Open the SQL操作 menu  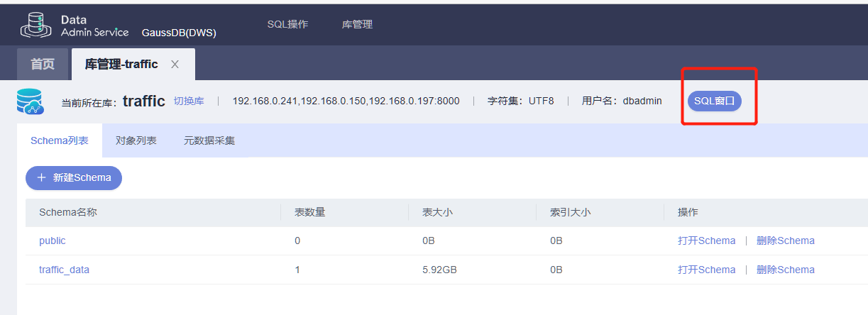click(287, 24)
